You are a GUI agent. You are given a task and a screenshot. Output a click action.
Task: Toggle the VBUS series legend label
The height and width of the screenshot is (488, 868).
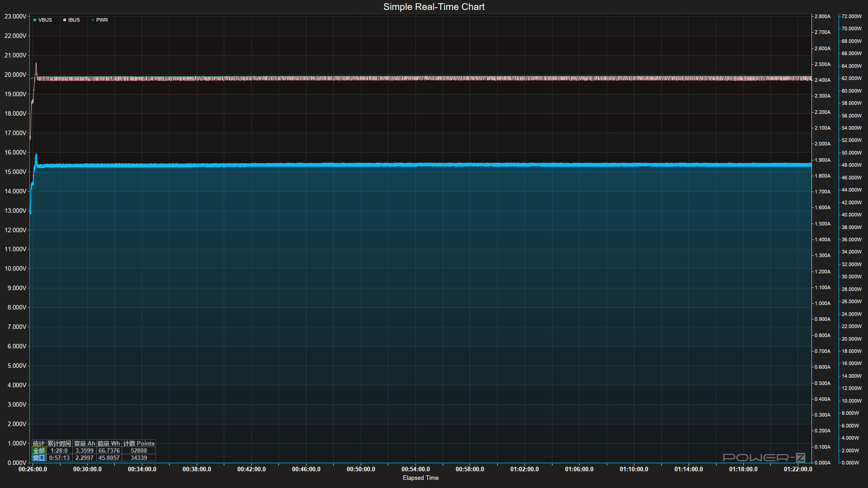(45, 20)
